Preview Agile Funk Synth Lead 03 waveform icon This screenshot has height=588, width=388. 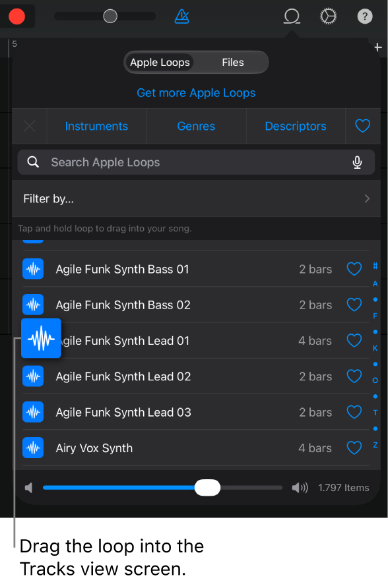33,412
